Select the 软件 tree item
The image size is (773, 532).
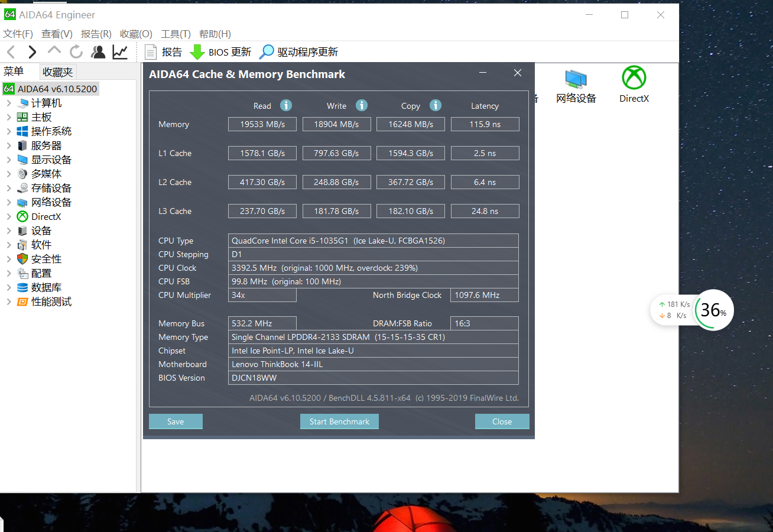[41, 245]
